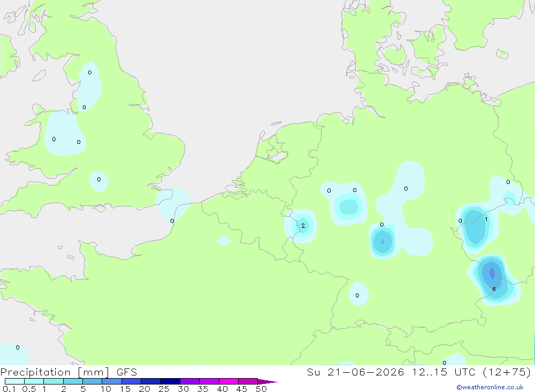Click the legend label '0.5'
The height and width of the screenshot is (392, 535).
[29, 389]
